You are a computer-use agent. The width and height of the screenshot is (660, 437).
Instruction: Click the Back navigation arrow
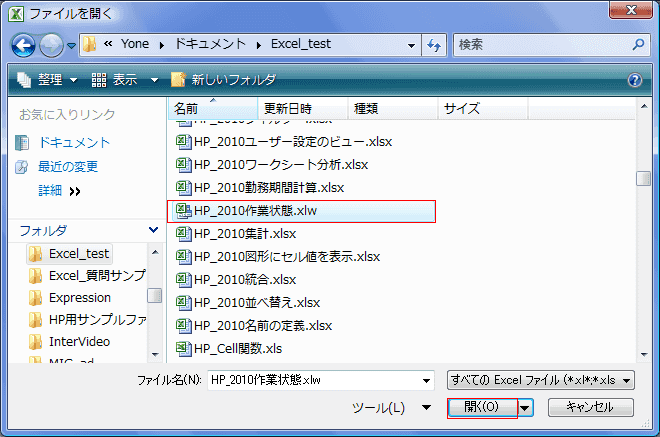pyautogui.click(x=23, y=45)
